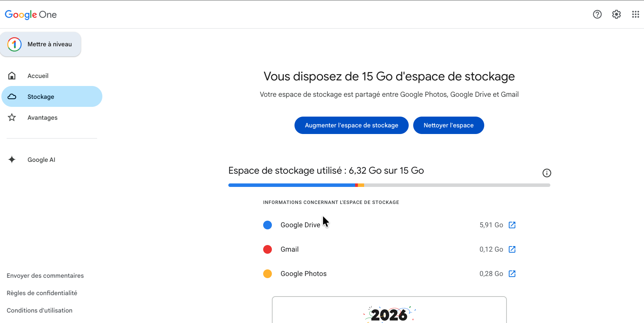Open Règles de confidentialité link

[x=42, y=293]
